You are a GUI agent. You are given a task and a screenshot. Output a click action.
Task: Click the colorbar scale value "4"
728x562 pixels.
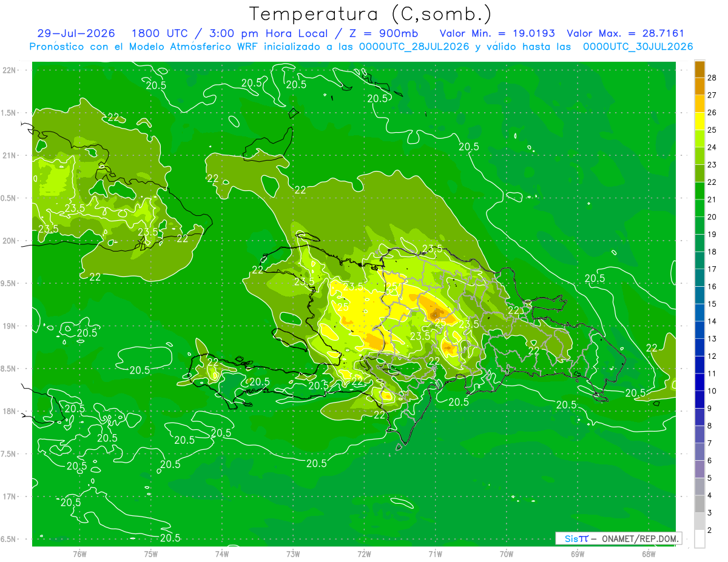[710, 496]
